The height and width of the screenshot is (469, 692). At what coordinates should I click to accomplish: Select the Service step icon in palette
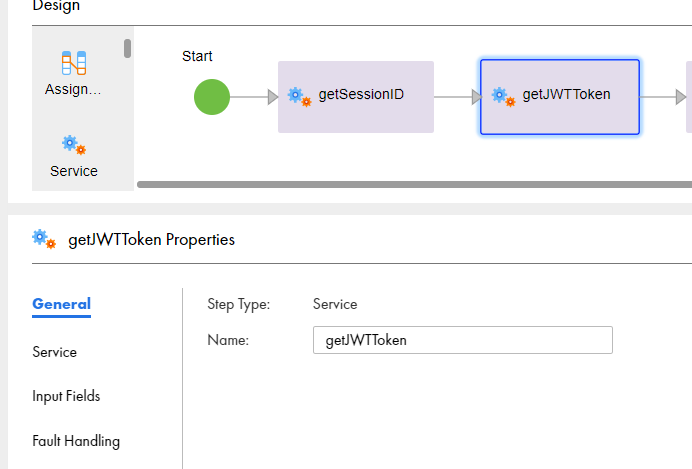[x=74, y=145]
